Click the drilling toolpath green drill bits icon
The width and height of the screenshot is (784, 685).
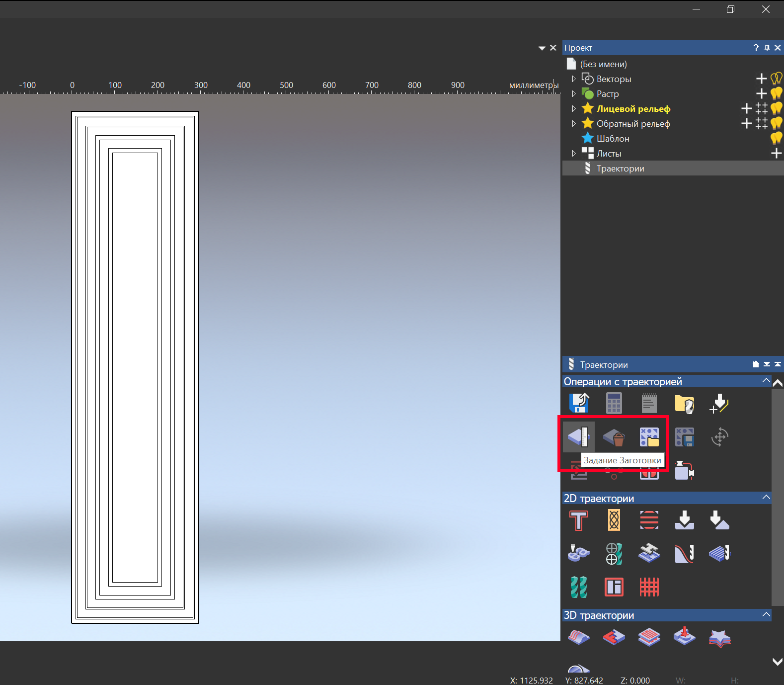click(x=579, y=587)
